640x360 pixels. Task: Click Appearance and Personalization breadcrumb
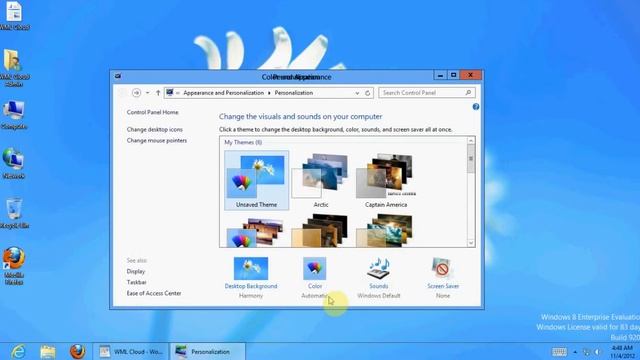[x=223, y=93]
